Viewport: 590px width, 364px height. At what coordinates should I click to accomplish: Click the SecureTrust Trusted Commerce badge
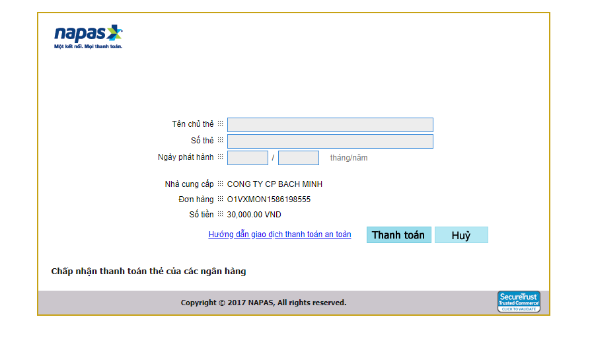pos(519,302)
